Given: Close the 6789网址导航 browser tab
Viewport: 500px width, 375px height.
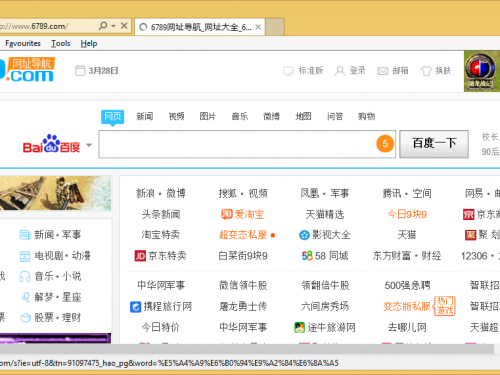Looking at the screenshot, I should [258, 27].
